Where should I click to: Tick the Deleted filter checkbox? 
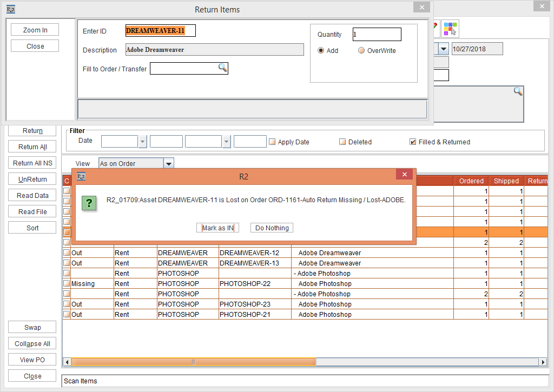pyautogui.click(x=342, y=142)
